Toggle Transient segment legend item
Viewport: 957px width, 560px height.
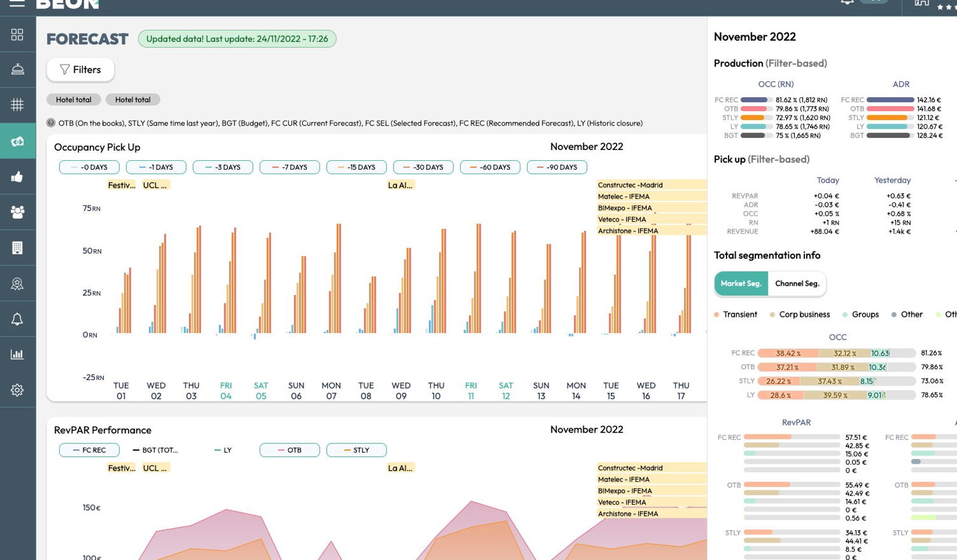736,314
